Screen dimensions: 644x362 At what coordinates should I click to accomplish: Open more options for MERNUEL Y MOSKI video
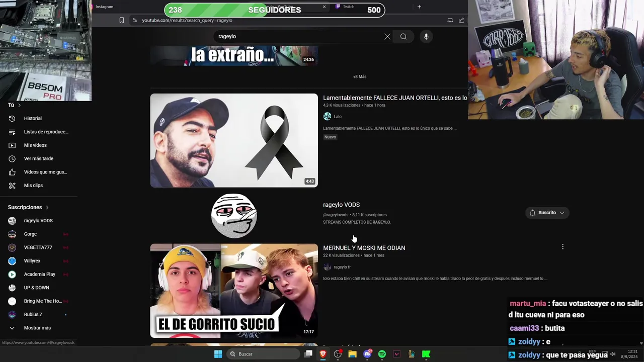[562, 247]
